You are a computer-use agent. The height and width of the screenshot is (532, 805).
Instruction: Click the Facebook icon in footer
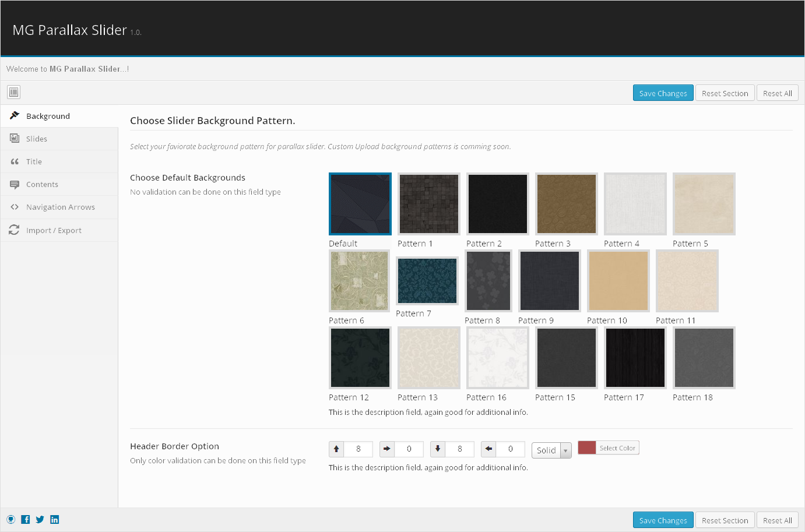point(26,520)
